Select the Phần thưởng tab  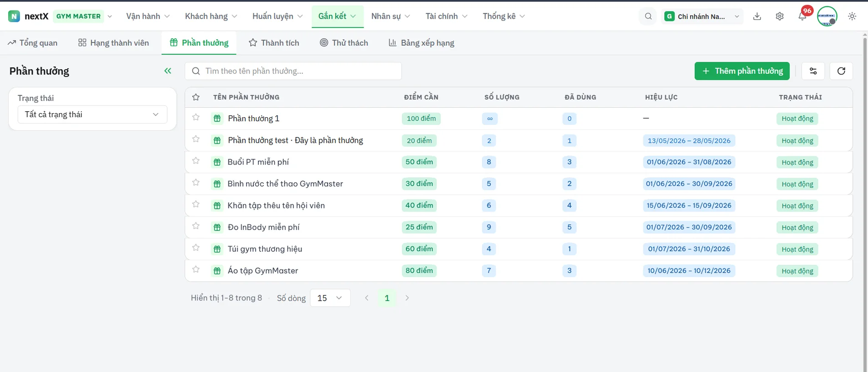199,43
